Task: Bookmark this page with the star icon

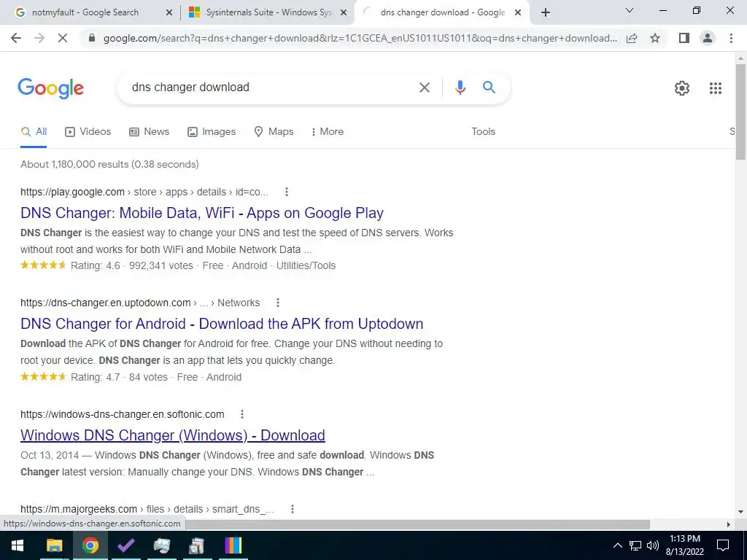Action: coord(655,38)
